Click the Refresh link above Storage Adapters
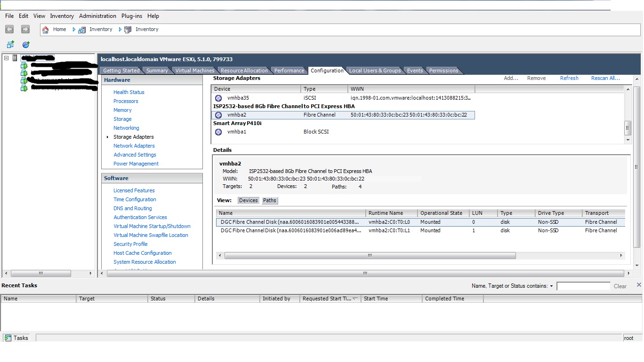This screenshot has width=644, height=362. click(569, 78)
